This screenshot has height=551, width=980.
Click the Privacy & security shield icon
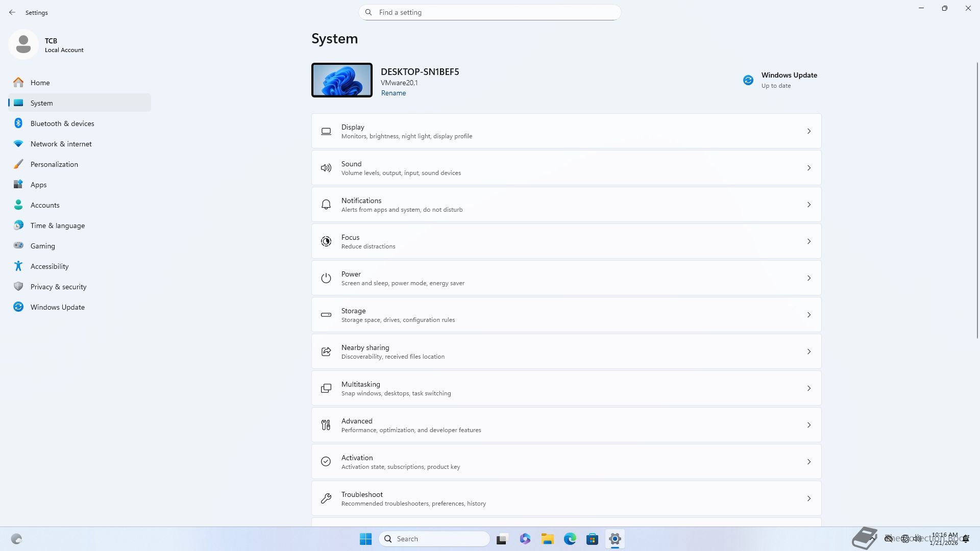tap(18, 287)
